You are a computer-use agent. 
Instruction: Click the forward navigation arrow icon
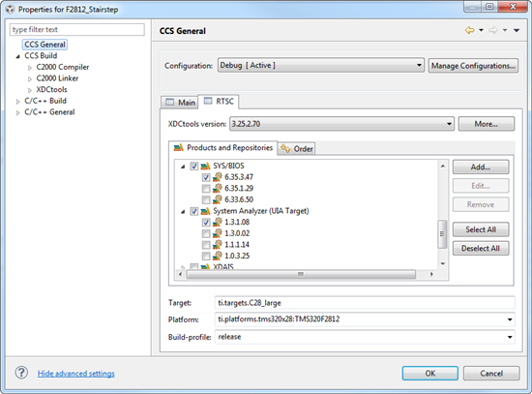[x=493, y=30]
